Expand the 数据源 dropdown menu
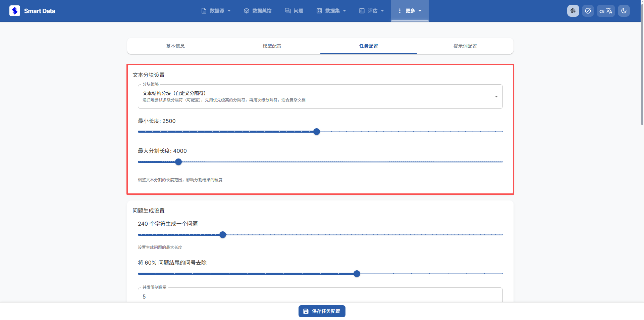Image resolution: width=644 pixels, height=320 pixels. 216,11
